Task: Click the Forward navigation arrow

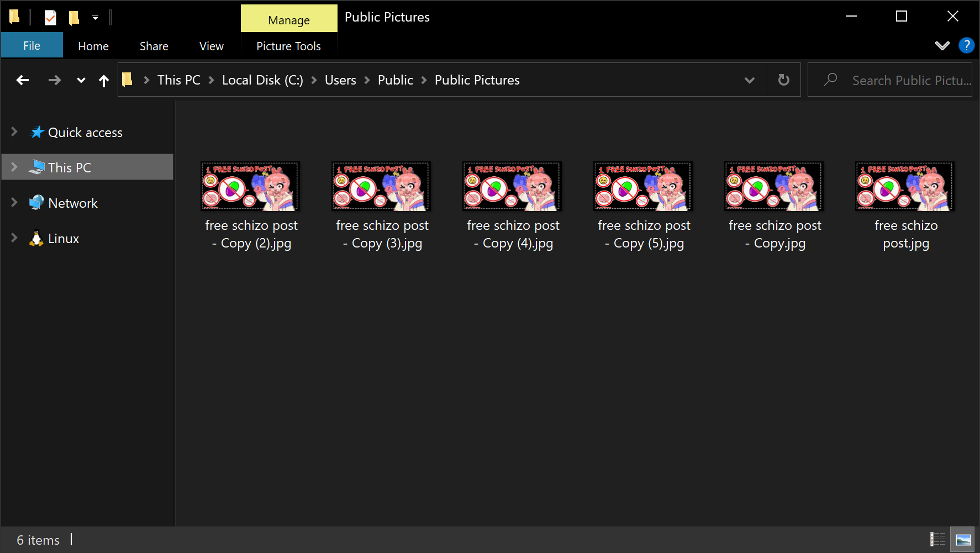Action: pos(54,81)
